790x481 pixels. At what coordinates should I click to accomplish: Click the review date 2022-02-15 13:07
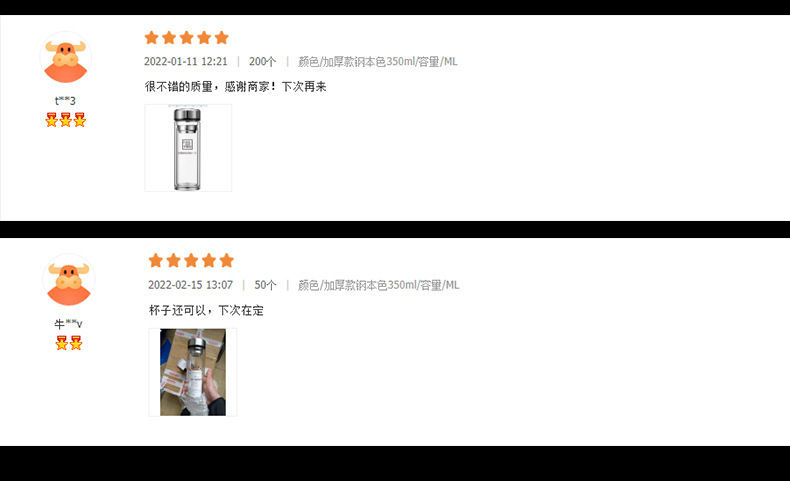point(190,285)
